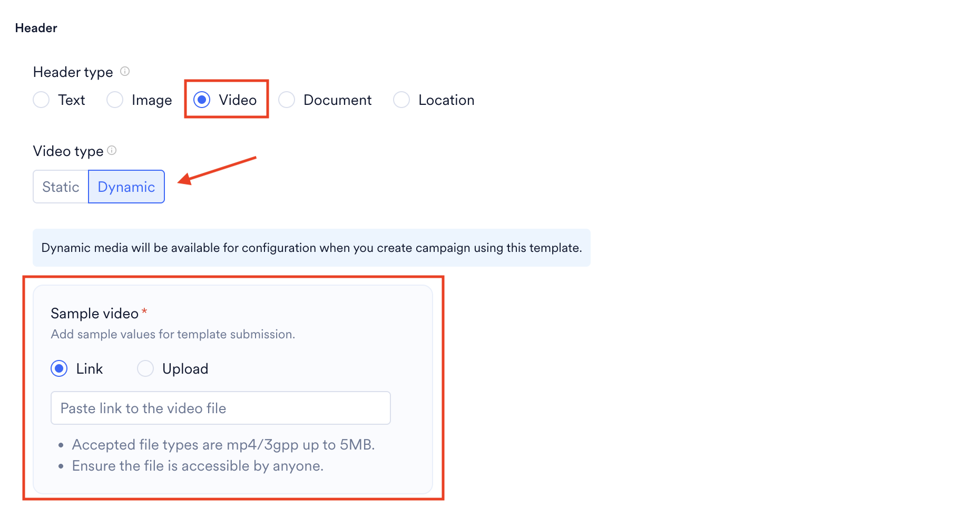Open the Video type info icon

pos(112,150)
